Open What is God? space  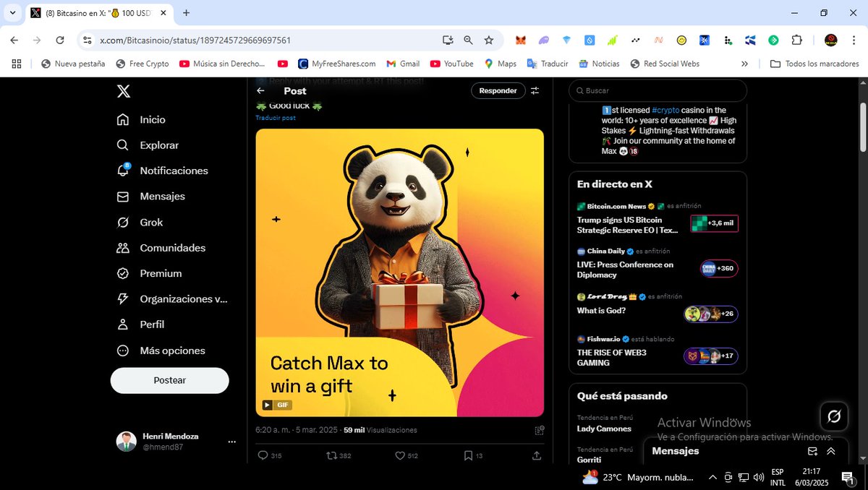[601, 311]
